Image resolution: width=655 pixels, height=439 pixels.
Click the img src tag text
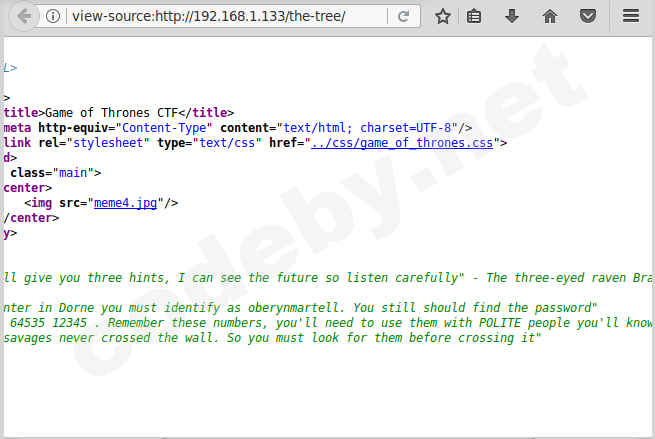pyautogui.click(x=101, y=203)
